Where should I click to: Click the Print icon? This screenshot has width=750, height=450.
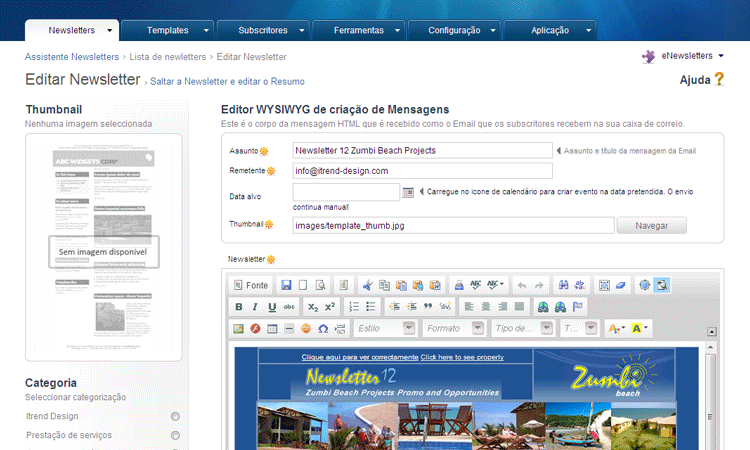pos(459,285)
